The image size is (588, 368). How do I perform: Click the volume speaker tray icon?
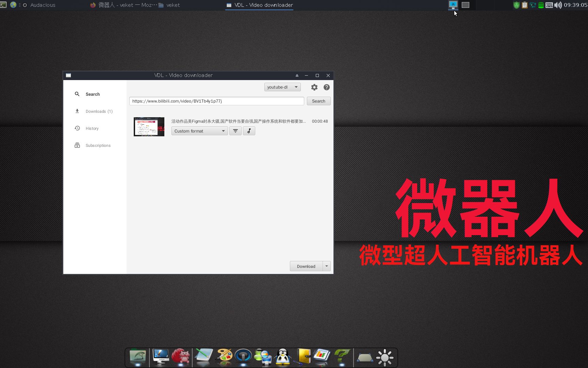pos(558,5)
